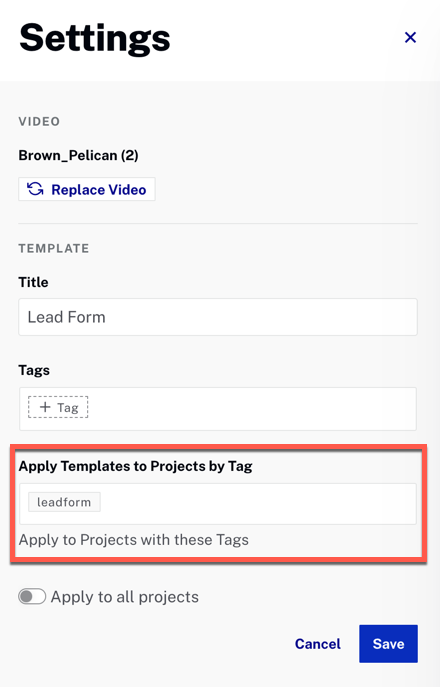Cancel the settings changes
The height and width of the screenshot is (687, 440).
coord(318,644)
